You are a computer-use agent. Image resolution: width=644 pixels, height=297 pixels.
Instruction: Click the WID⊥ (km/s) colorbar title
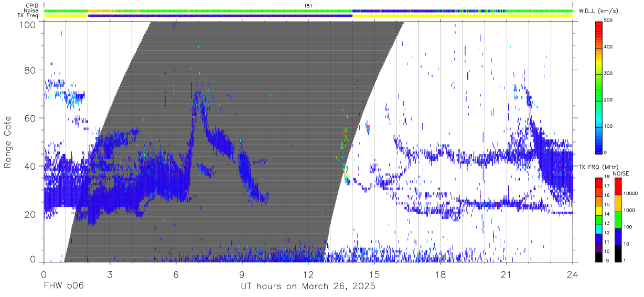pyautogui.click(x=598, y=11)
